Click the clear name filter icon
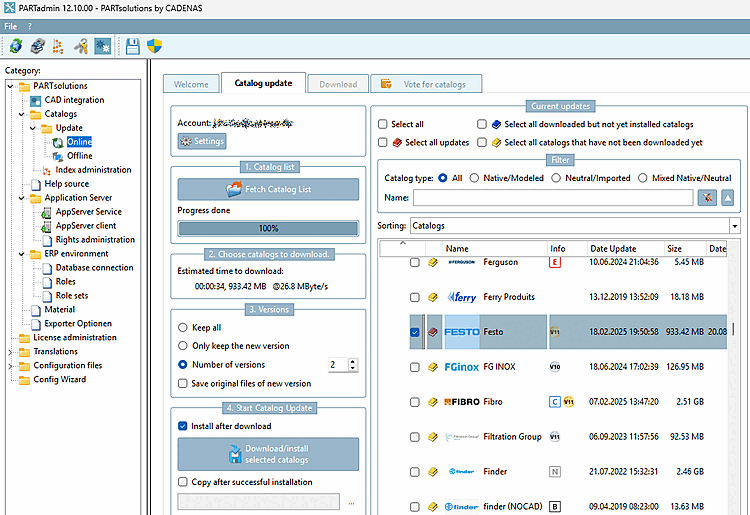Viewport: 750px width, 515px height. point(707,197)
